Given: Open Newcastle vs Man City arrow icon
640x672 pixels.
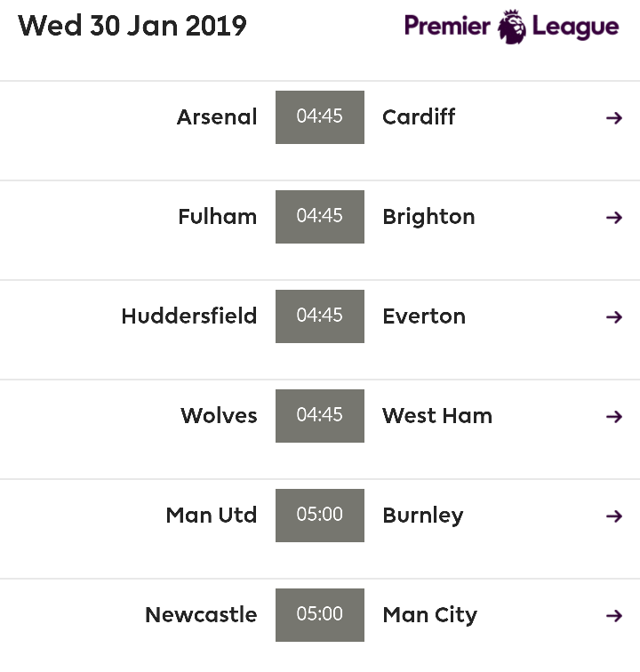Looking at the screenshot, I should point(614,616).
